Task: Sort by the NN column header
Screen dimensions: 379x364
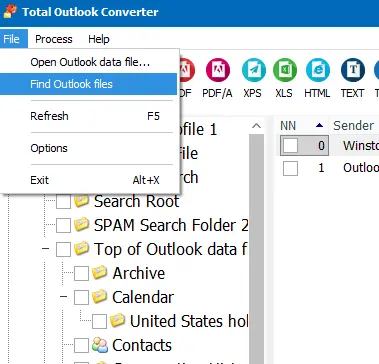Action: 303,126
